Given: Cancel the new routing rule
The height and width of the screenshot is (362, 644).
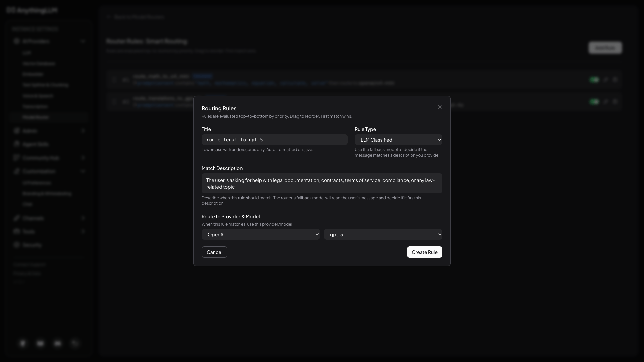Looking at the screenshot, I should (214, 252).
